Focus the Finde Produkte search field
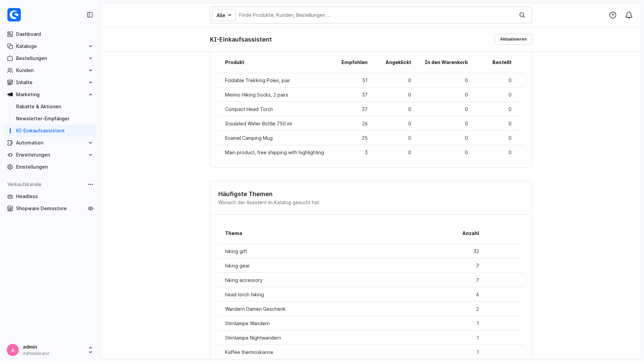The width and height of the screenshot is (644, 362). [376, 15]
